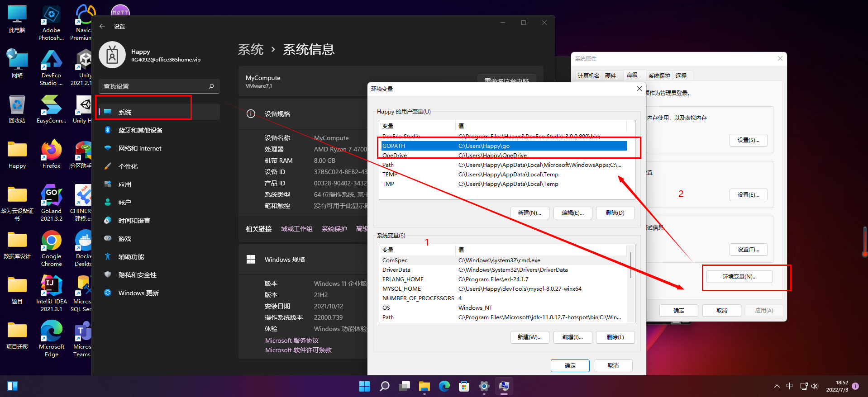Viewport: 868px width, 397px height.
Task: Click 编辑(I)... for system variables
Action: 572,337
